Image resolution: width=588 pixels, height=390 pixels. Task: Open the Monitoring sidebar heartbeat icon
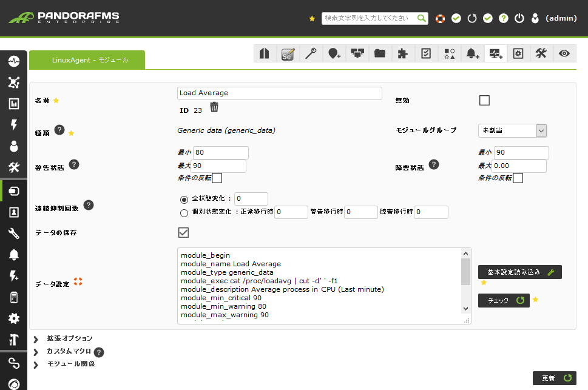pyautogui.click(x=14, y=61)
